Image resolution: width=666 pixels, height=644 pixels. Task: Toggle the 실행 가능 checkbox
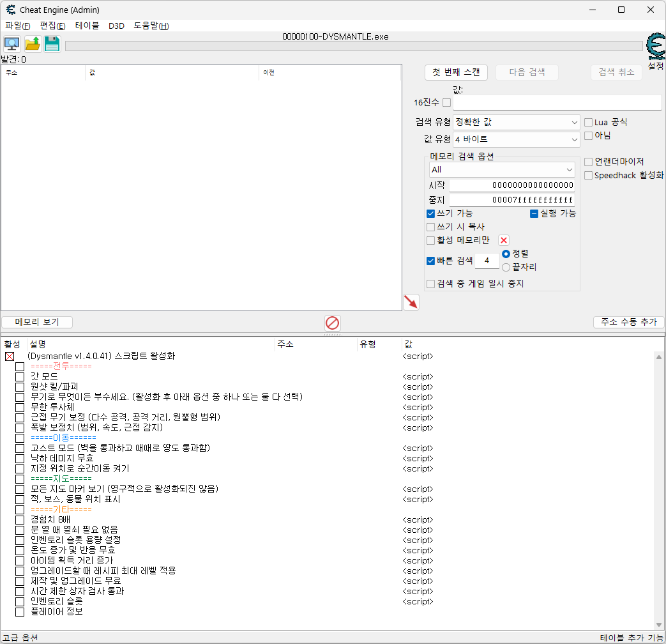(534, 213)
